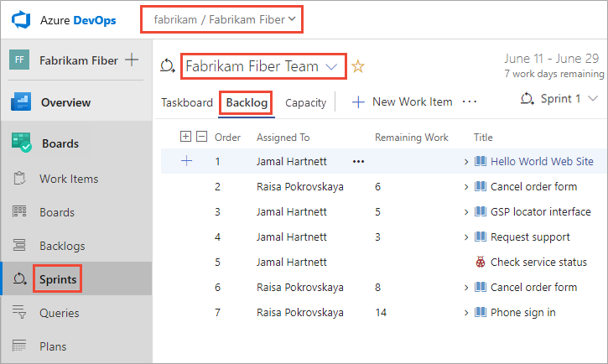
Task: Open Queries in the sidebar
Action: point(59,313)
